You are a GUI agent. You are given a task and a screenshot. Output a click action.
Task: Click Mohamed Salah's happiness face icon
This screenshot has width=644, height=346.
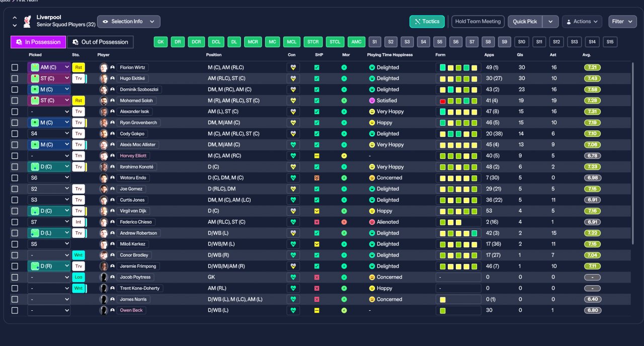[372, 101]
